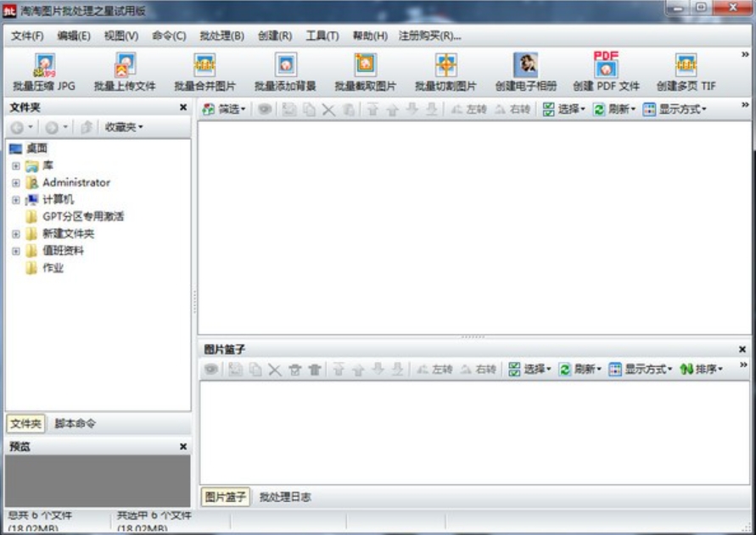The image size is (756, 535).
Task: Open the batch add background tool
Action: click(285, 72)
